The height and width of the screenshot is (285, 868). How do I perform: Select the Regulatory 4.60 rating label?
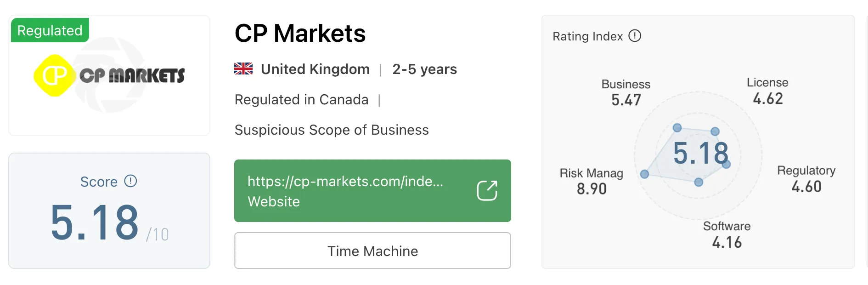(x=806, y=179)
